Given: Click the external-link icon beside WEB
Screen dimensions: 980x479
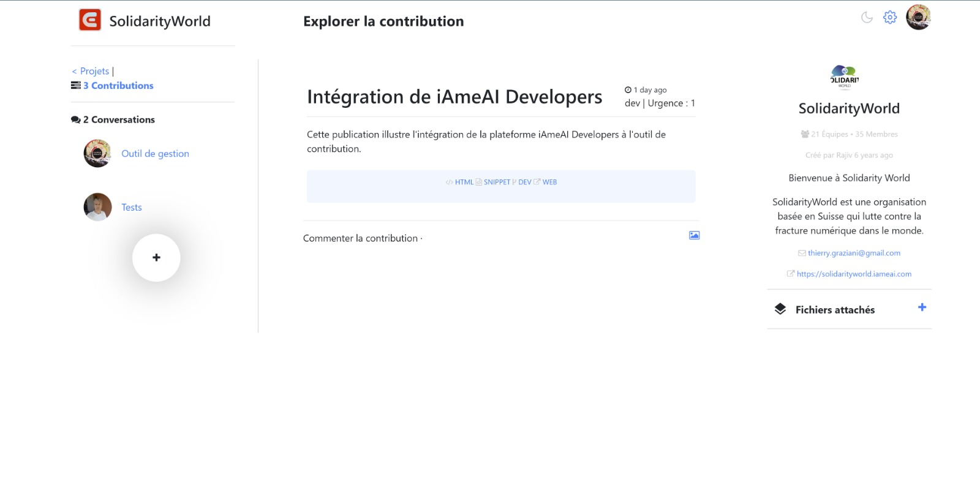Looking at the screenshot, I should [x=537, y=181].
